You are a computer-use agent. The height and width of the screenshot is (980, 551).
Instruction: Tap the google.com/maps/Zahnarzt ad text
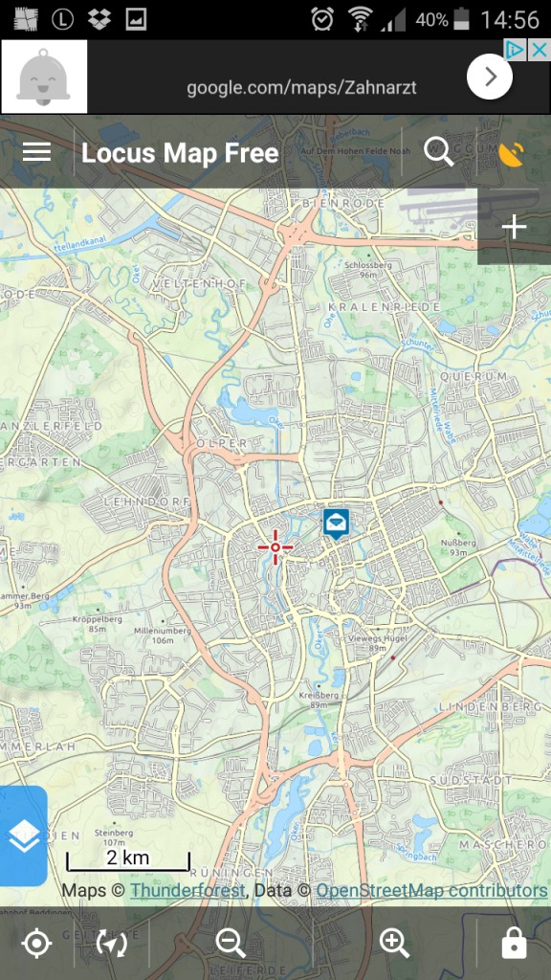(x=301, y=87)
